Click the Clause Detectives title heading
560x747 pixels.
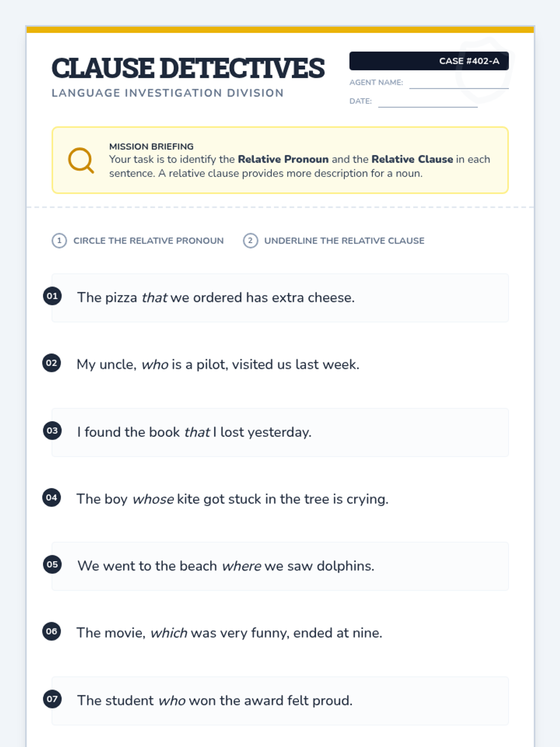(x=188, y=68)
